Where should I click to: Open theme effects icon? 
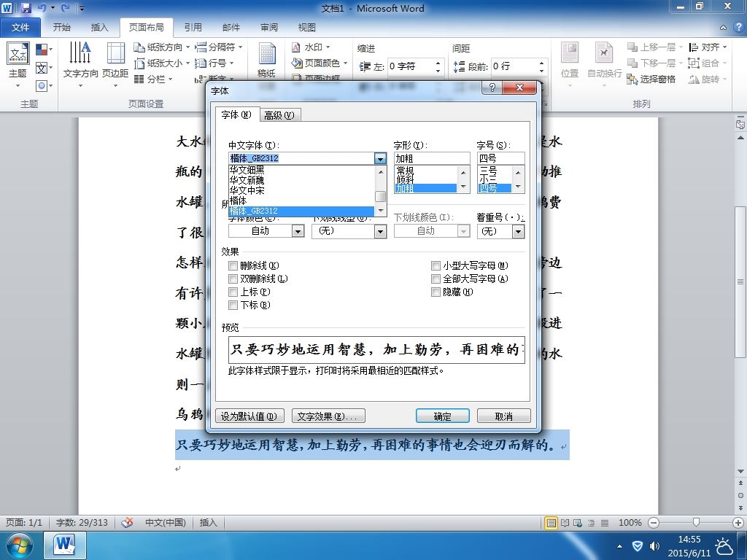pos(43,86)
